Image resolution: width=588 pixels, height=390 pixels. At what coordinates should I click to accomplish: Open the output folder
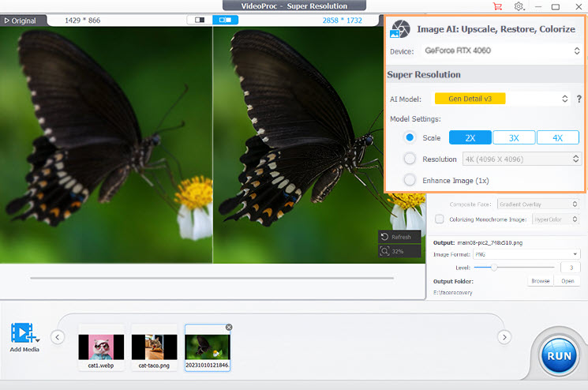[567, 281]
